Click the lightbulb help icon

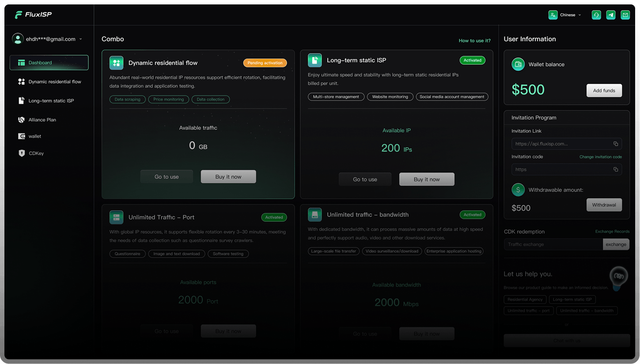[x=619, y=276]
